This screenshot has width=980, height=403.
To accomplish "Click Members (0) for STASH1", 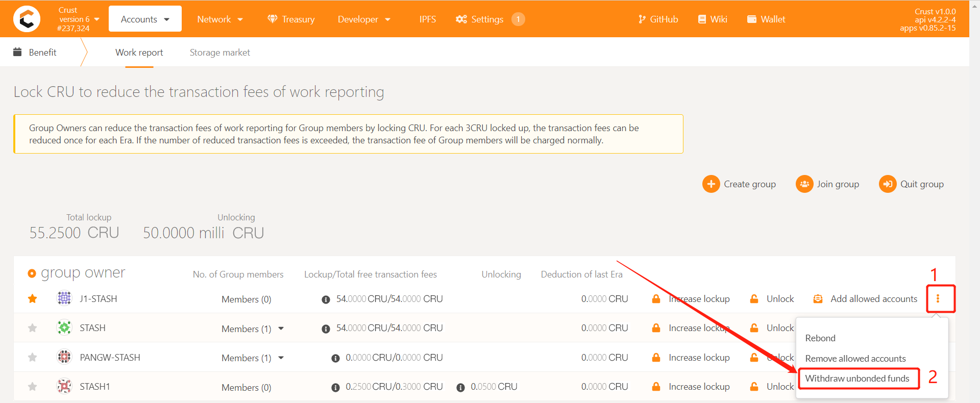I will pyautogui.click(x=247, y=388).
